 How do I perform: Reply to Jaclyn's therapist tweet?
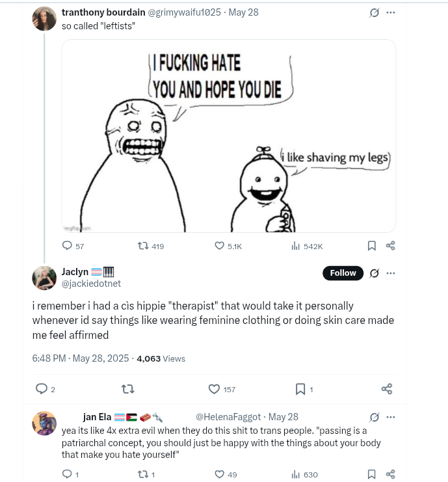(x=42, y=389)
